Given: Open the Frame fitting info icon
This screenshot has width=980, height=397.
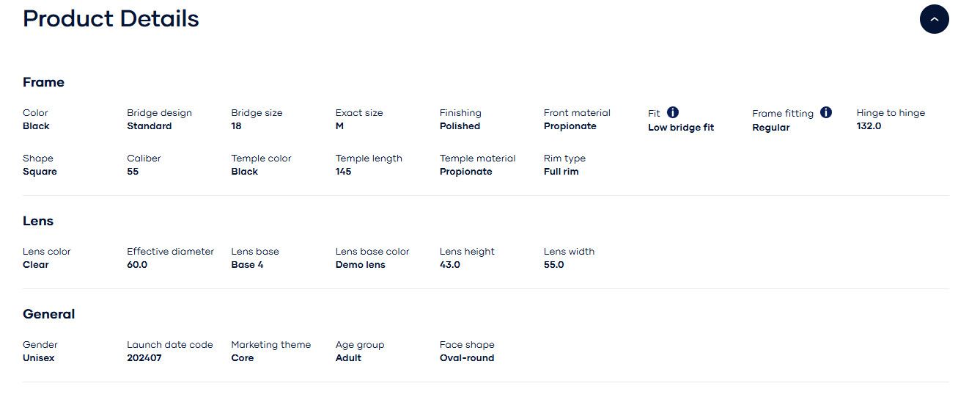Looking at the screenshot, I should pos(826,112).
